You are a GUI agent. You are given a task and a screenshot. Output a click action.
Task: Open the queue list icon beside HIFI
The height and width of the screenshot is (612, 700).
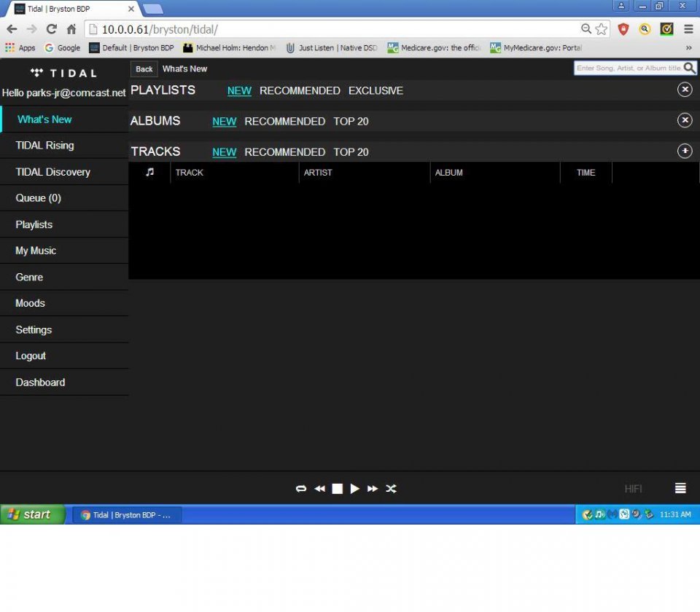[x=680, y=488]
